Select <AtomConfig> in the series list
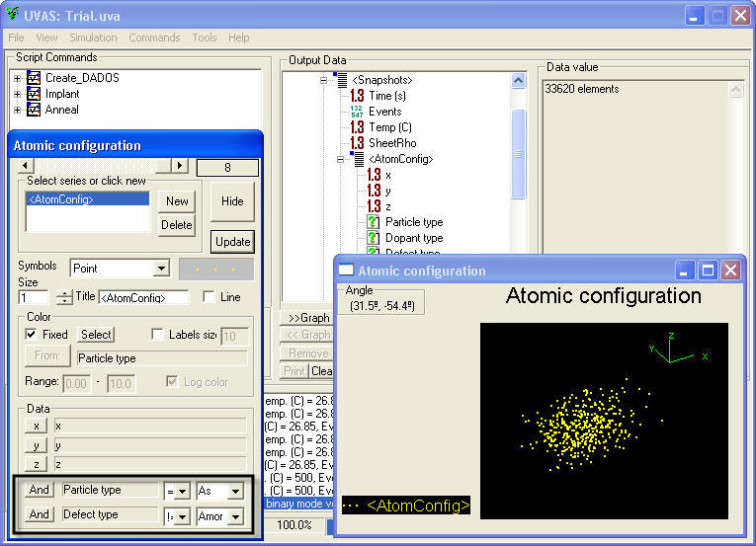This screenshot has width=756, height=546. pyautogui.click(x=88, y=199)
